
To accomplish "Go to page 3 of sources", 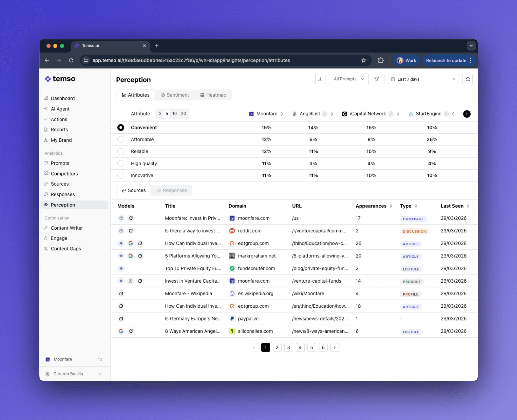I will 288,347.
